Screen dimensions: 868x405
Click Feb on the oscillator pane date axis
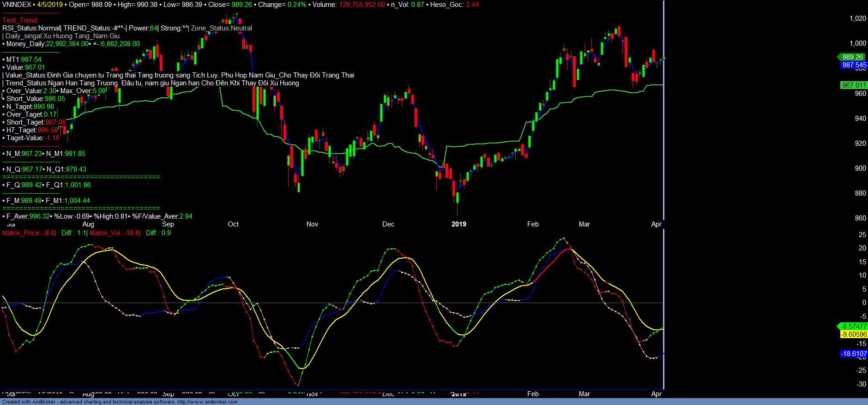tap(533, 394)
